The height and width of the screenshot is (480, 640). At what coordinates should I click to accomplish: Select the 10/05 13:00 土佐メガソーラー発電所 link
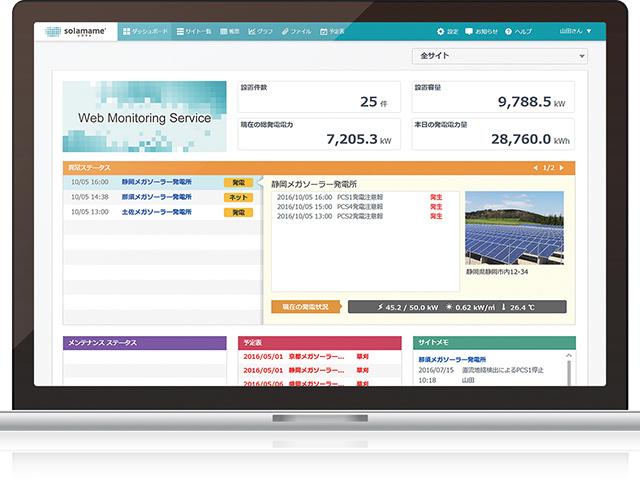(157, 212)
